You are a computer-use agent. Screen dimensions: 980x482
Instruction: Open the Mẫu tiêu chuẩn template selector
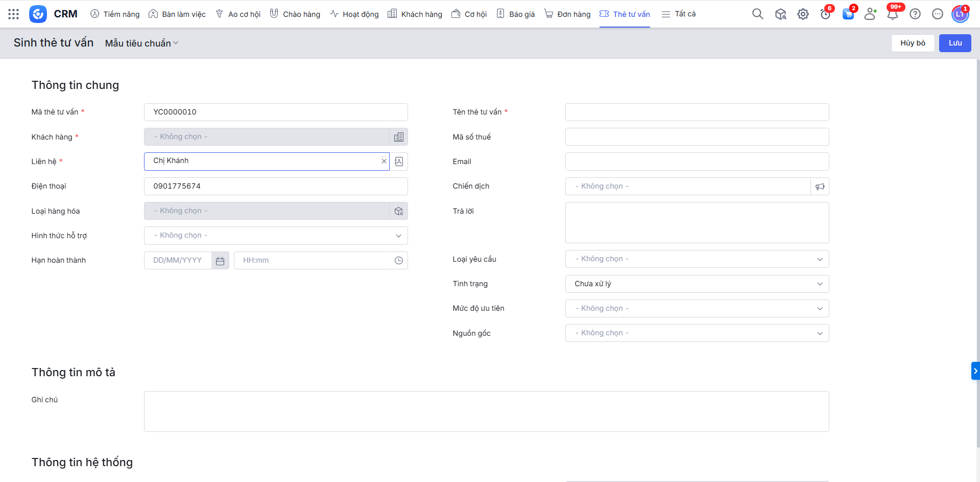141,43
